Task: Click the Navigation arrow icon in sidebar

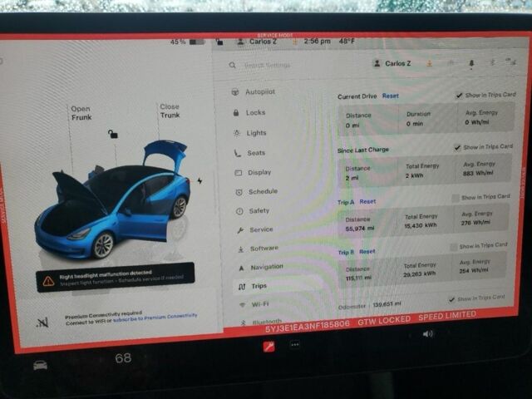Action: pos(241,268)
